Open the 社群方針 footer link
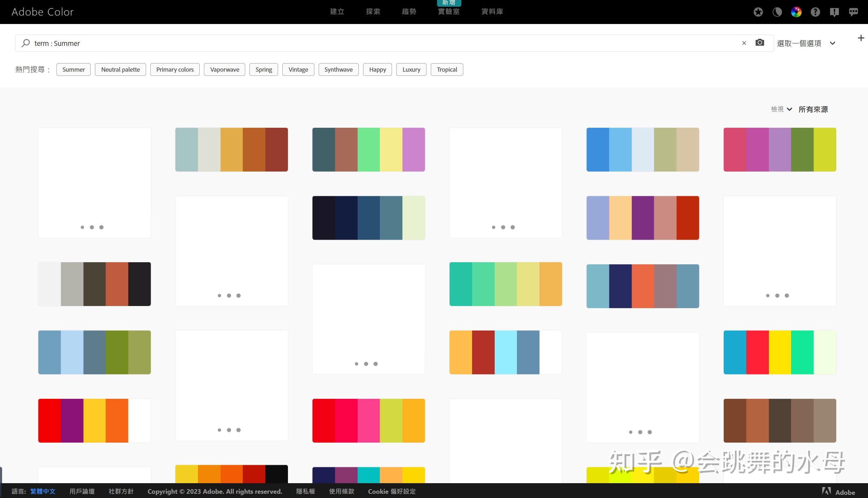The height and width of the screenshot is (498, 868). click(121, 491)
